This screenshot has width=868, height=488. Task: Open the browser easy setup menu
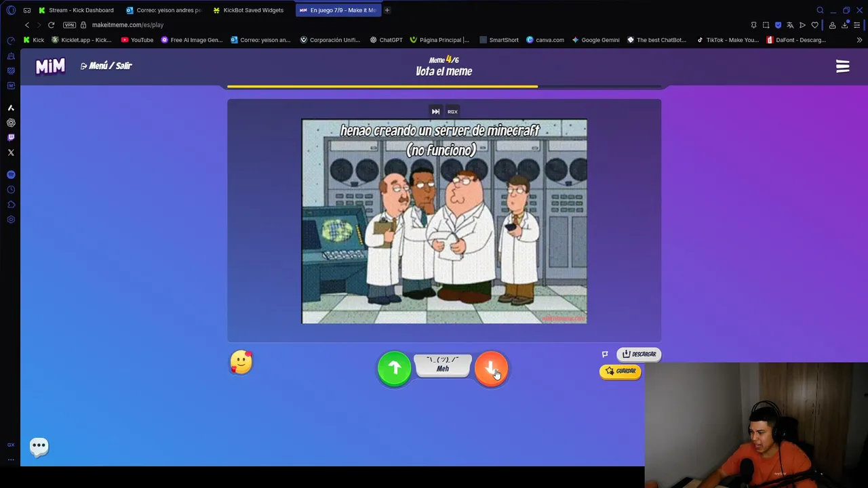click(x=857, y=25)
